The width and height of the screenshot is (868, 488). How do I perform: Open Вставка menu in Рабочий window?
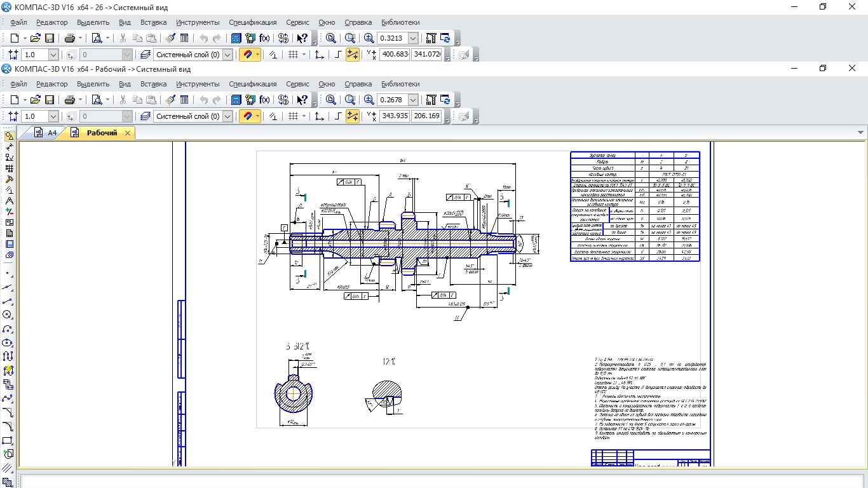pyautogui.click(x=153, y=84)
